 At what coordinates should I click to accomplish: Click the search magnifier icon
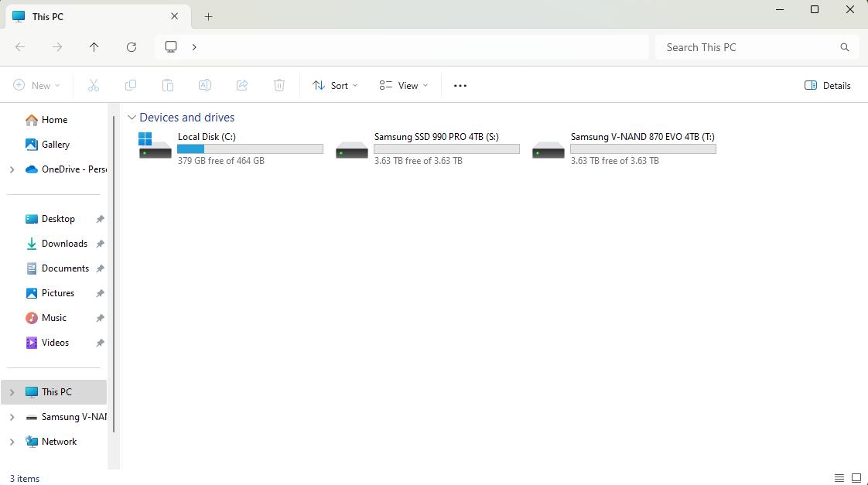click(844, 47)
